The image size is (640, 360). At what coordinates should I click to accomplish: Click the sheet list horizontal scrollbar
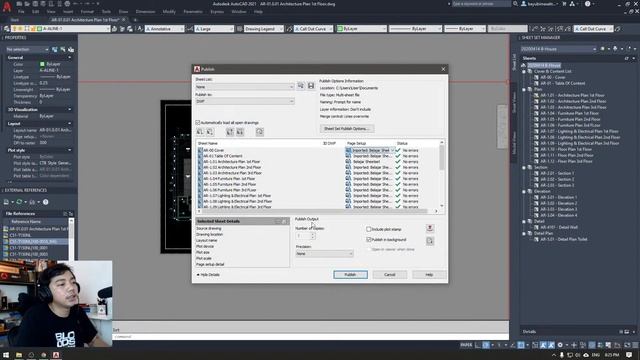point(318,211)
